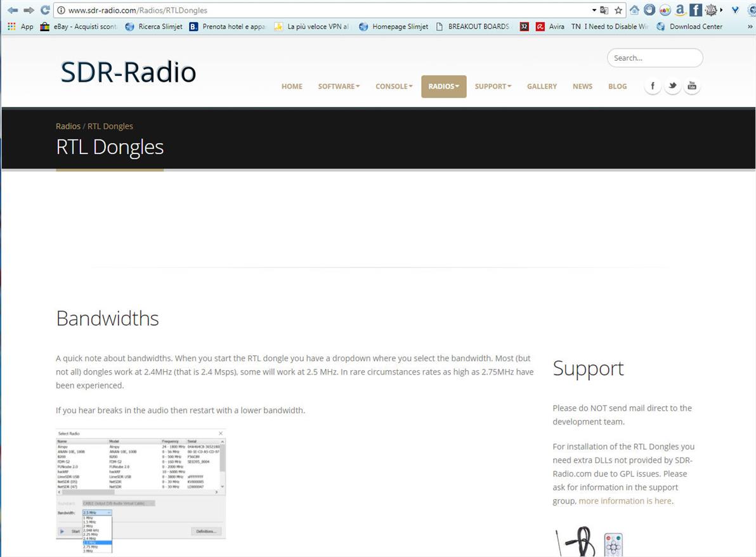
Task: Open the BREAKOUT BOARDS bookmark
Action: coord(472,27)
